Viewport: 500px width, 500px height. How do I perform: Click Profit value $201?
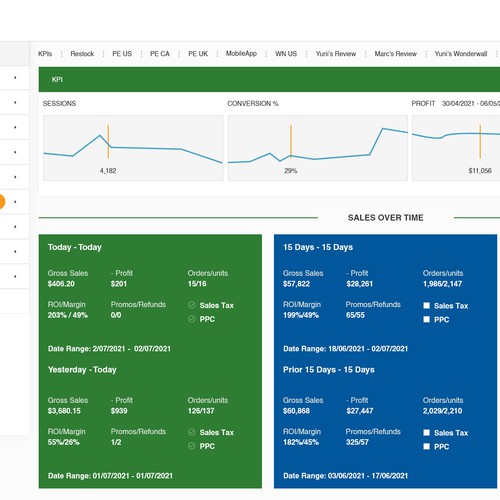119,284
